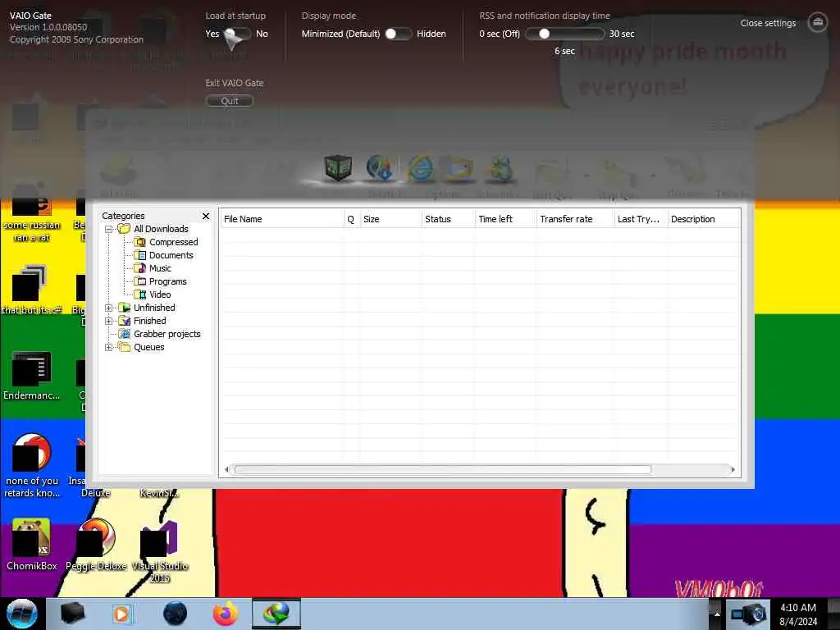Click the Close settings text

tap(768, 23)
